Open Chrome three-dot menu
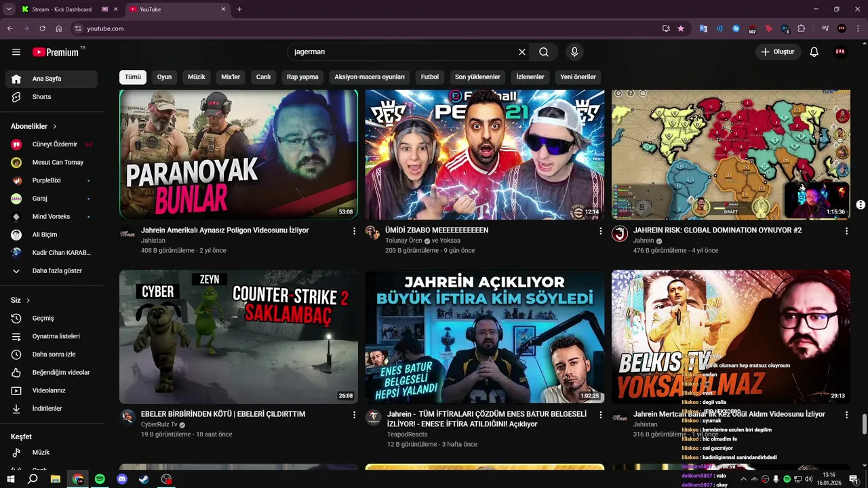868x488 pixels. tap(858, 28)
